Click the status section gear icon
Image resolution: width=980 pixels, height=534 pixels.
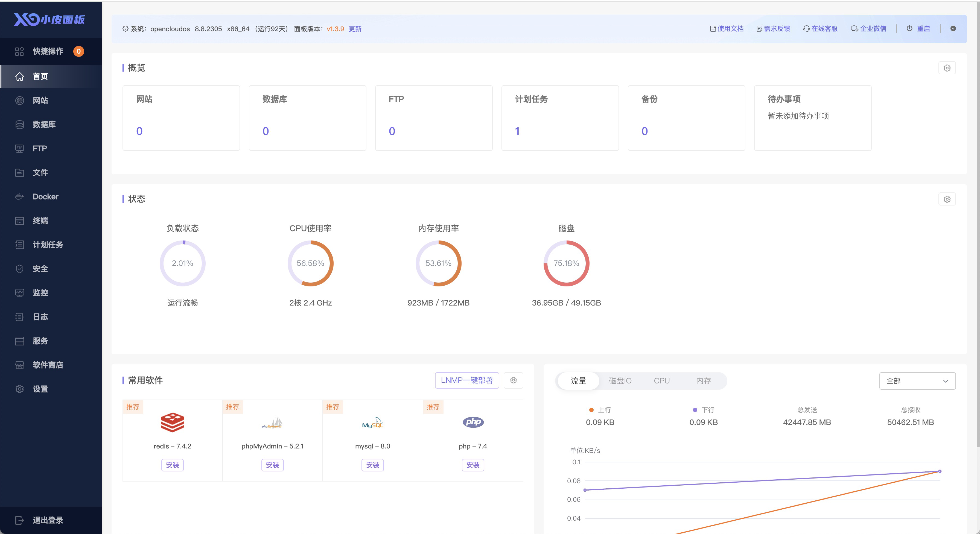click(947, 199)
